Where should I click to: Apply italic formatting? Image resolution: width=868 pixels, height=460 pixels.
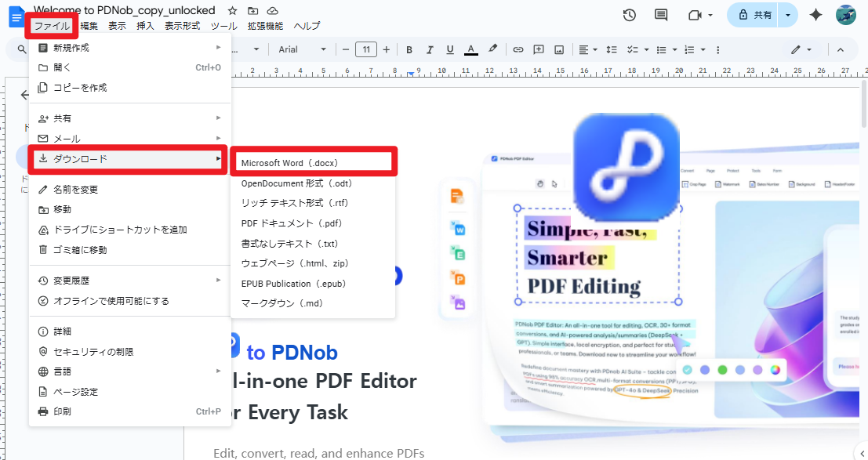(x=429, y=49)
